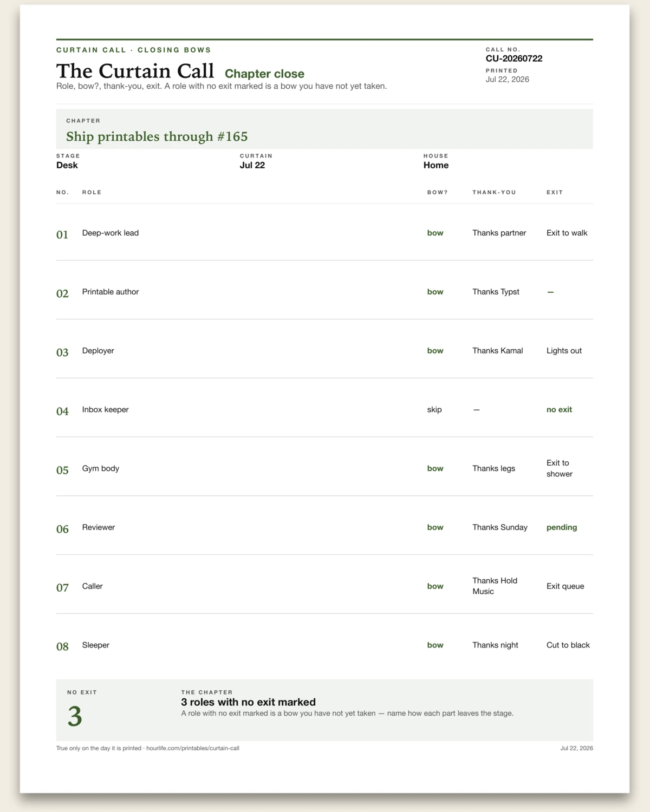Click the large no exit count 3
650x812 pixels.
coord(75,716)
